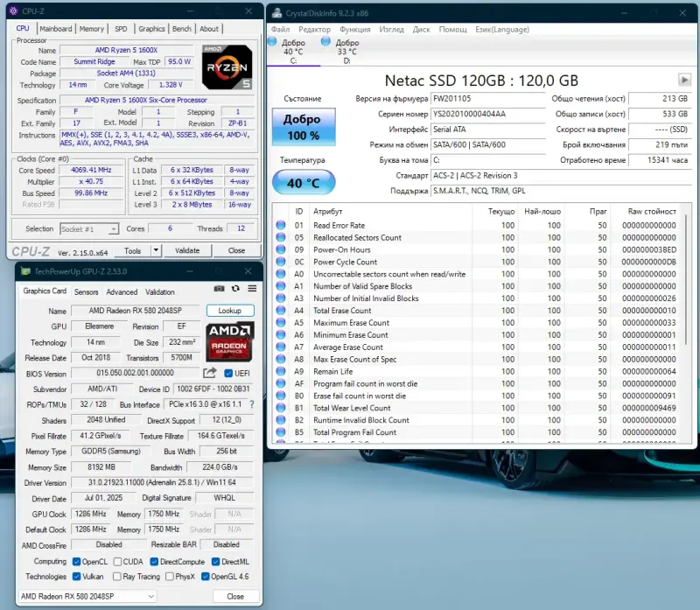The image size is (700, 610).
Task: Open the Функция menu in CrystalDiskInfo
Action: pos(354,29)
